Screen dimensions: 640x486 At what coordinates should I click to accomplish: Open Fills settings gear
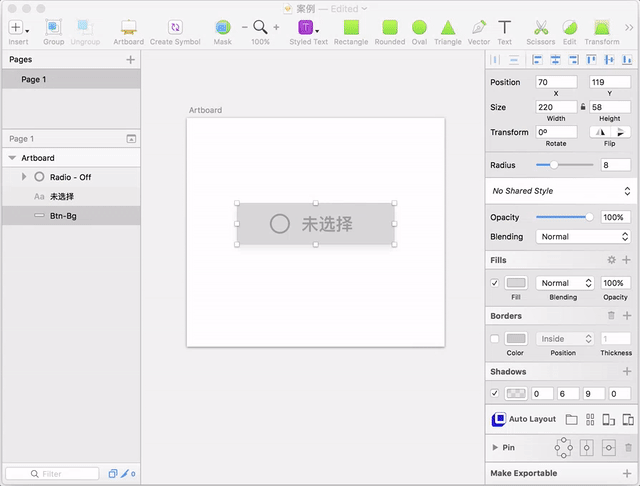[611, 260]
